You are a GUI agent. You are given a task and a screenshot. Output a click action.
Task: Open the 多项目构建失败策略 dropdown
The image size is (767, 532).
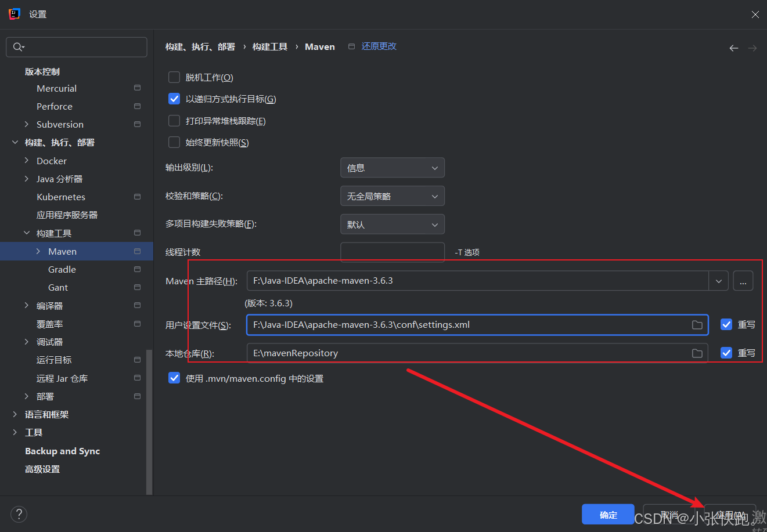tap(392, 225)
